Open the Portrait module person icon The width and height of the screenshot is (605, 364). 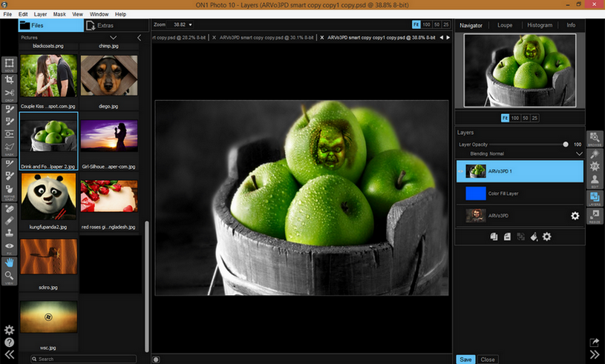595,181
